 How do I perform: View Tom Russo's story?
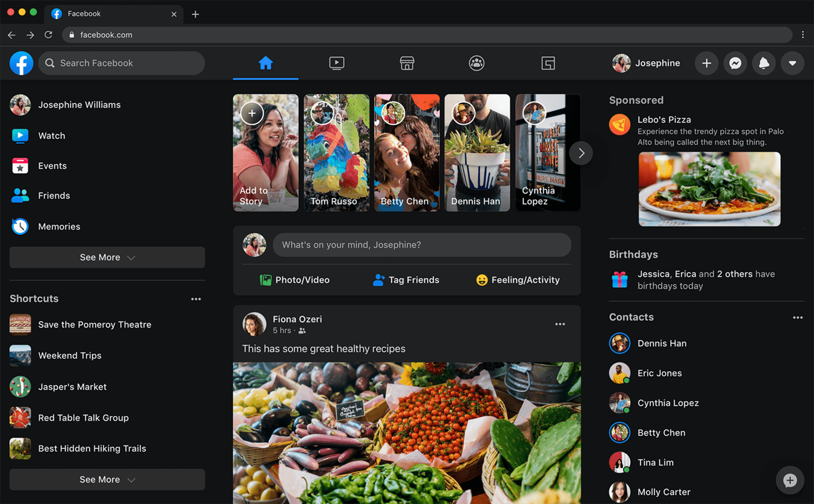pos(337,153)
